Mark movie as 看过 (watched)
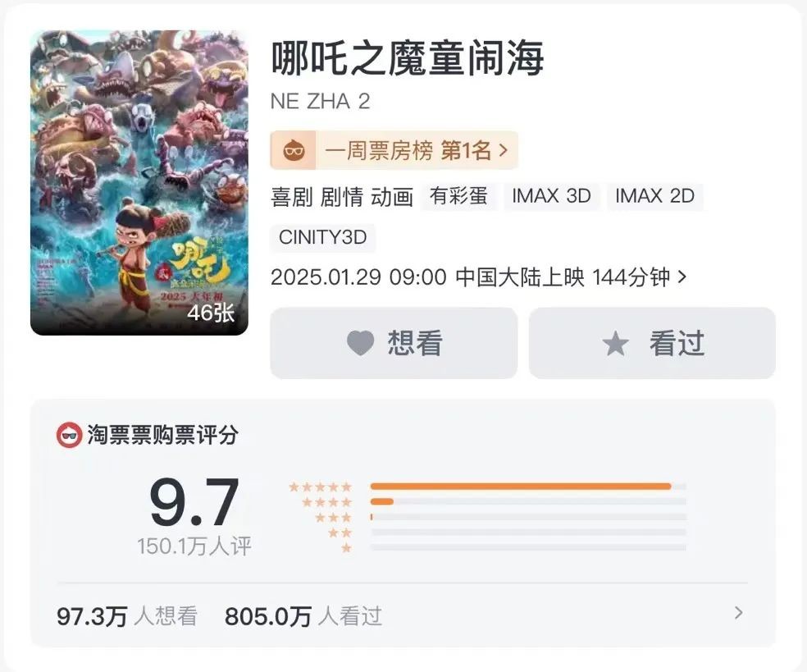Viewport: 807px width, 672px height. pos(652,343)
